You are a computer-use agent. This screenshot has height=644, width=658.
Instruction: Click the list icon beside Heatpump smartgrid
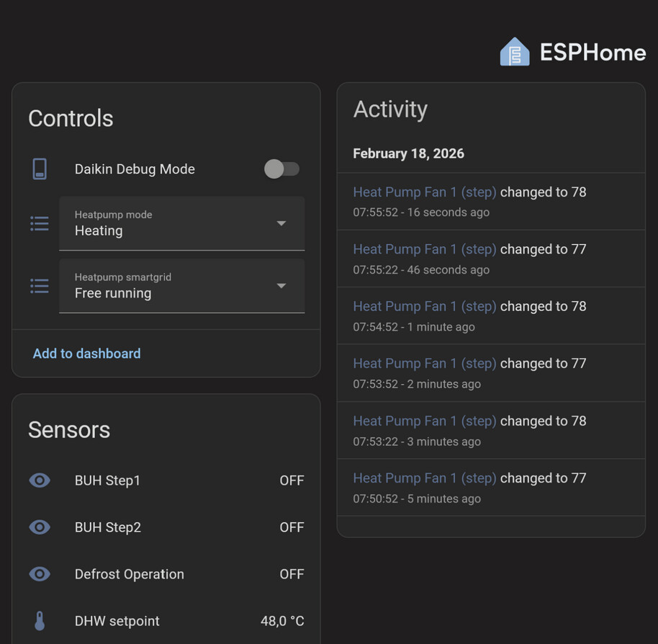[40, 286]
